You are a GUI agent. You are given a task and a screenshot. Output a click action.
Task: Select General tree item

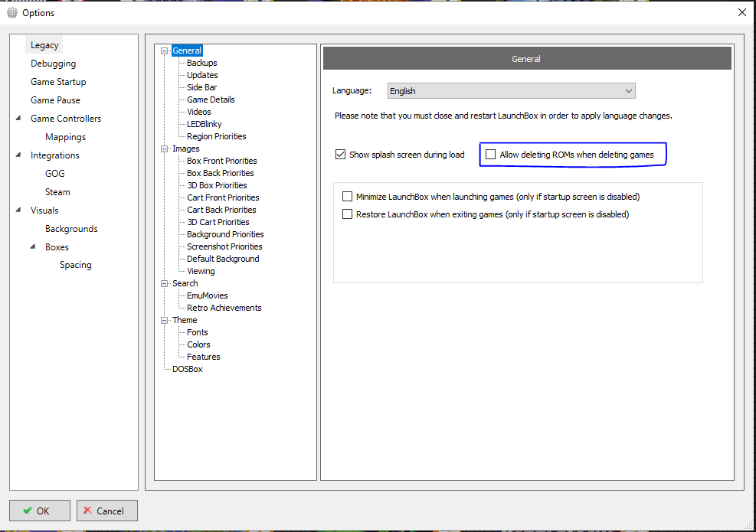pos(187,51)
